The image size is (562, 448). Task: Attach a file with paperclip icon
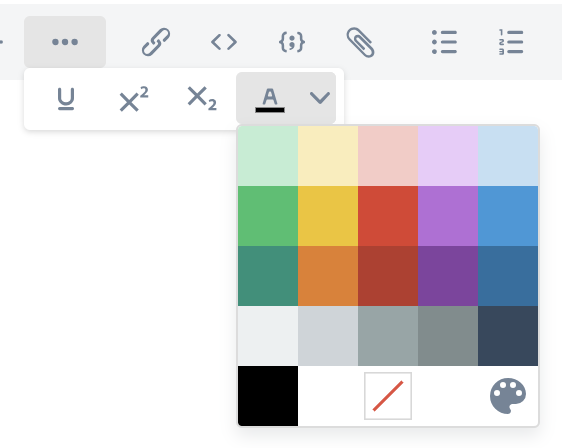(x=360, y=42)
